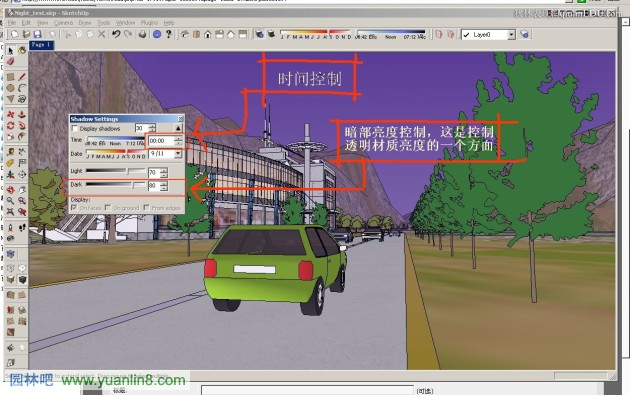The height and width of the screenshot is (395, 630).
Task: Save the model with the floppy disk icon
Action: [38, 35]
